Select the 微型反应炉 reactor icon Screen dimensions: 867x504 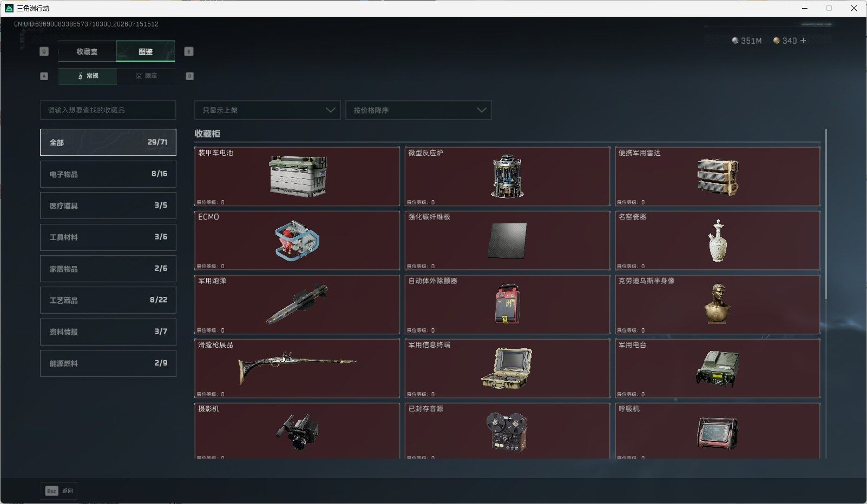point(507,176)
